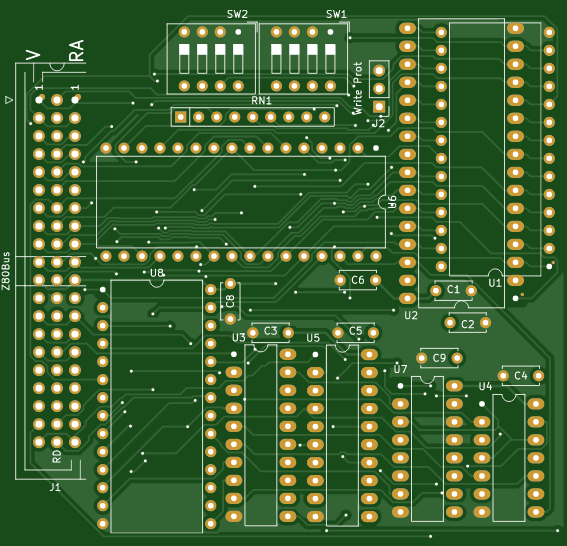Click the C9 capacitor footprint
Image resolution: width=567 pixels, height=546 pixels.
coord(439,358)
